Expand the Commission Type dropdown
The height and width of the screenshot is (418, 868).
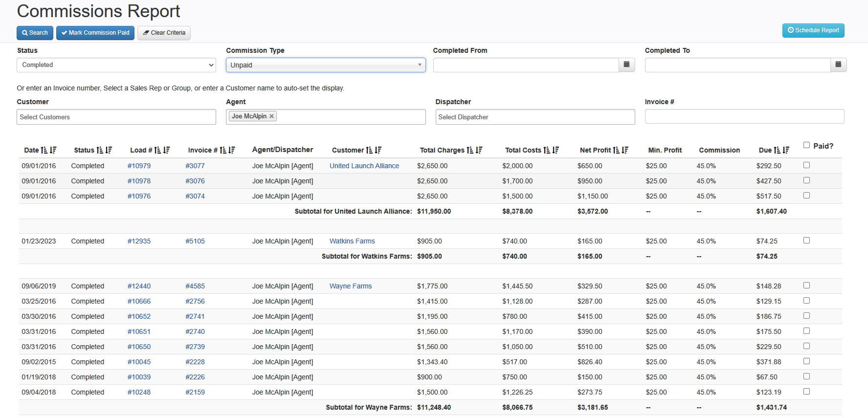pyautogui.click(x=325, y=66)
